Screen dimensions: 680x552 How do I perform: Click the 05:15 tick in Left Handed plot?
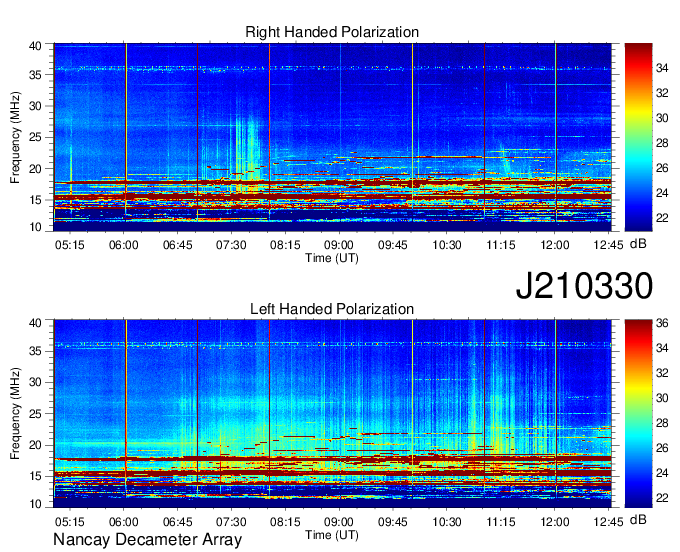tap(69, 522)
